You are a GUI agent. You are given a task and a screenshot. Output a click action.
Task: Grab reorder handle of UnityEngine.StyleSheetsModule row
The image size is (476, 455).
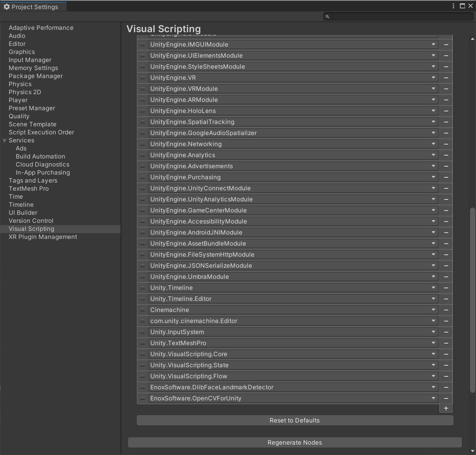pos(142,67)
